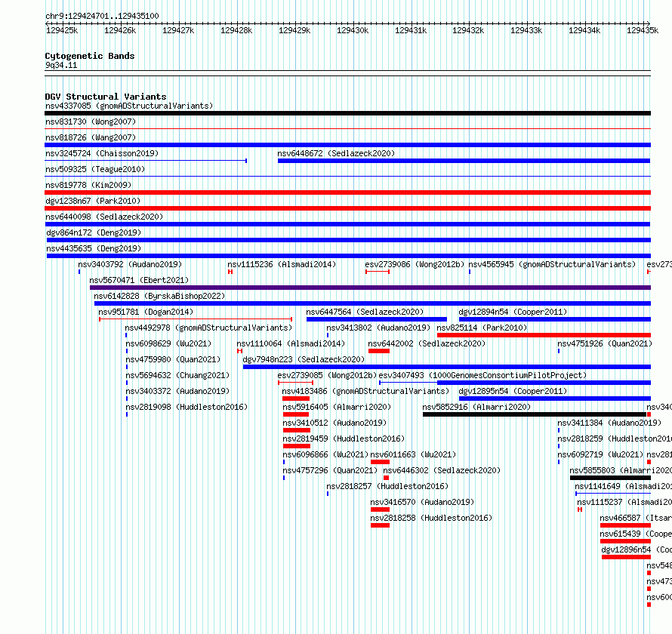672x634 pixels.
Task: Click nsv4565945 gnomADStructuralVariants label
Action: pos(552,264)
